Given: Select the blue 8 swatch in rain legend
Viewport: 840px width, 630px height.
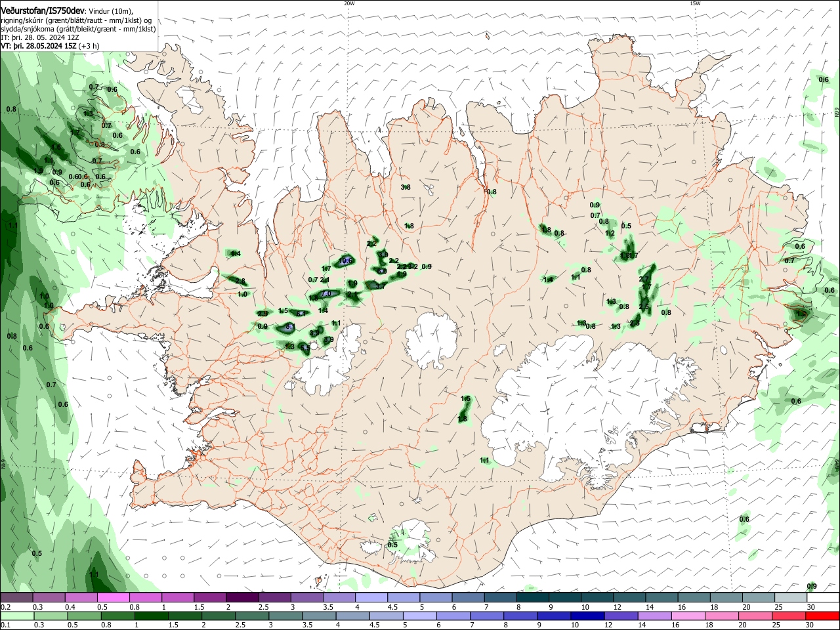Looking at the screenshot, I should pos(520,616).
